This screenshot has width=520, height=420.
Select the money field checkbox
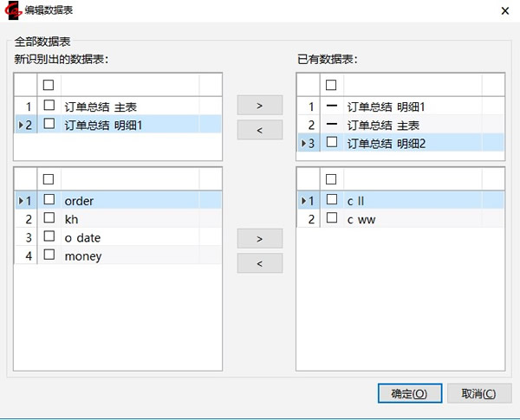[x=49, y=255]
